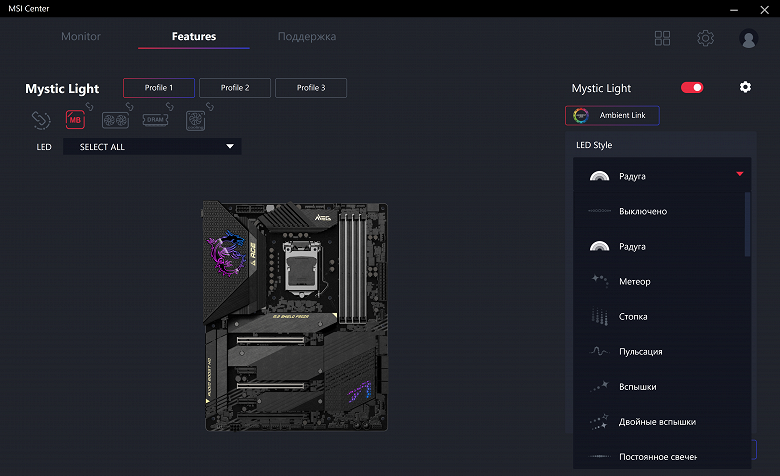780x476 pixels.
Task: Select the DRAM memory device icon
Action: click(155, 120)
